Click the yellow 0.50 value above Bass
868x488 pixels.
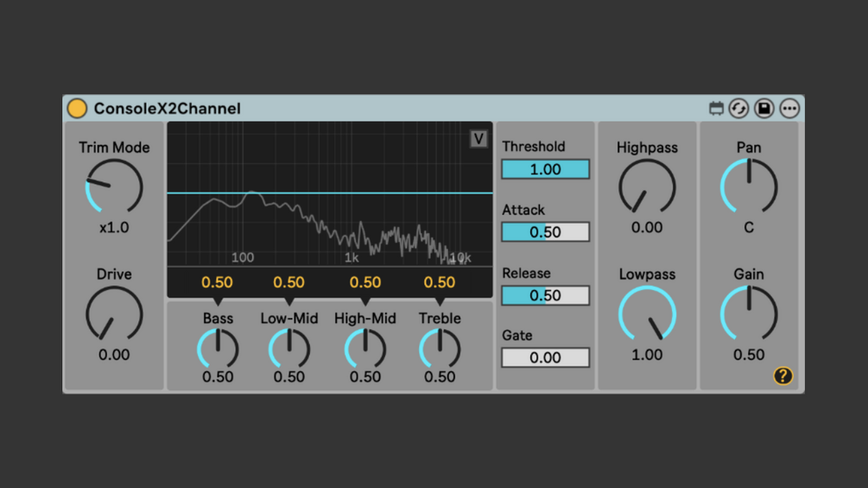tap(217, 282)
